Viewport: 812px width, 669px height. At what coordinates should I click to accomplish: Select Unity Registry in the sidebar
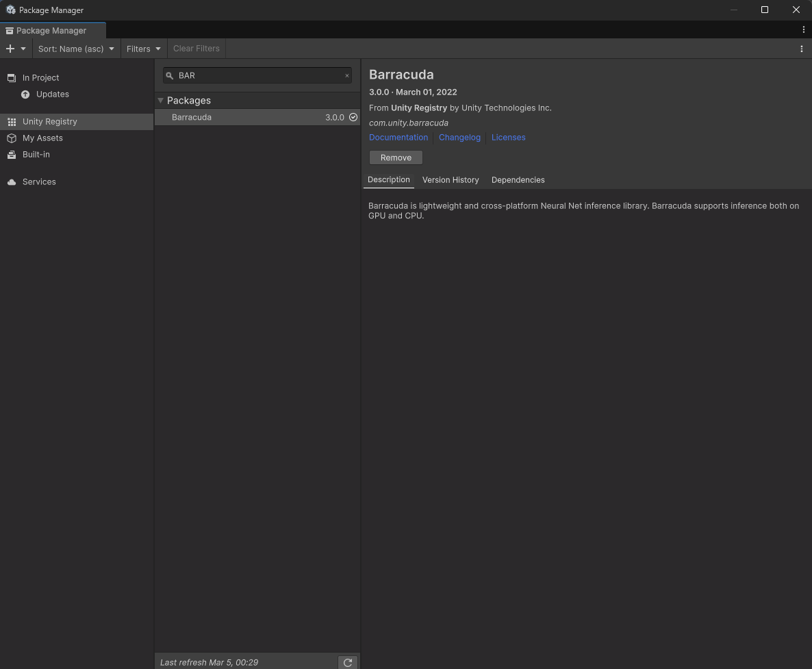click(77, 122)
